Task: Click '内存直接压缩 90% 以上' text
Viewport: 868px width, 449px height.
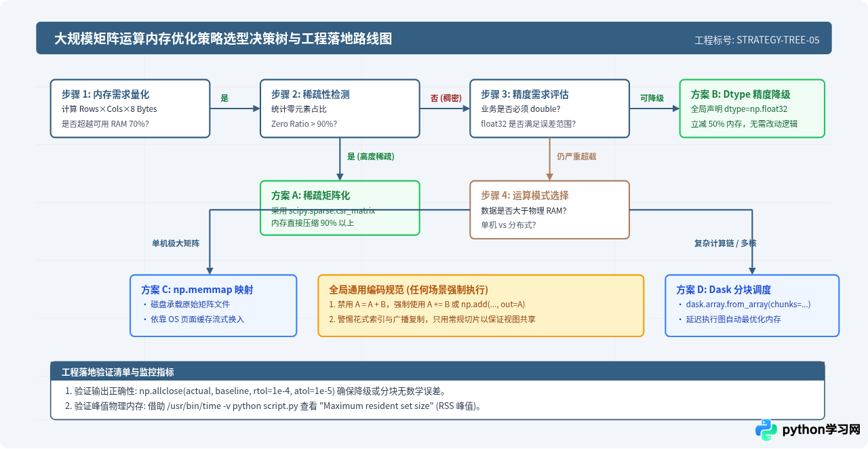Action: click(x=313, y=222)
